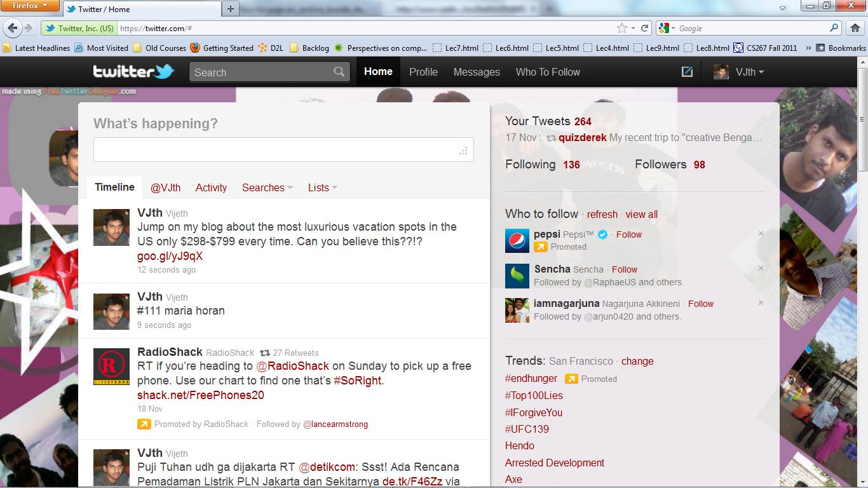This screenshot has width=868, height=488.
Task: Go to the Home tab in Twitter
Action: pos(378,72)
